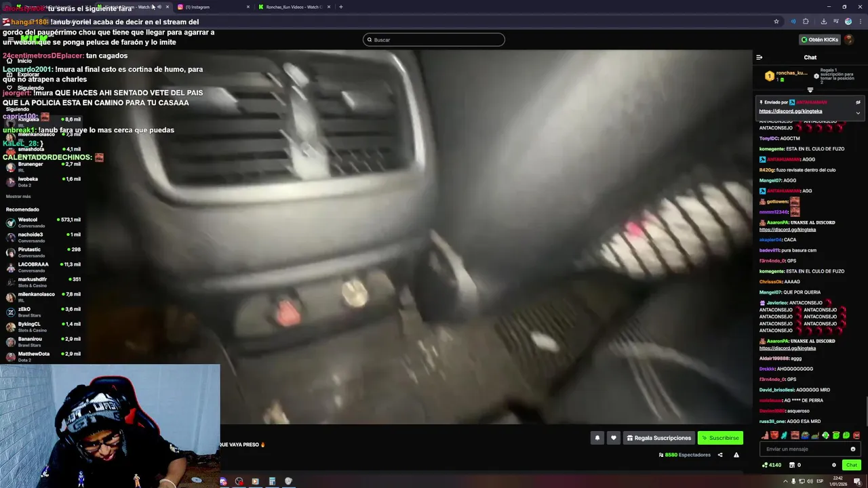Expand the pinned message chevron
This screenshot has height=488, width=868.
point(858,113)
